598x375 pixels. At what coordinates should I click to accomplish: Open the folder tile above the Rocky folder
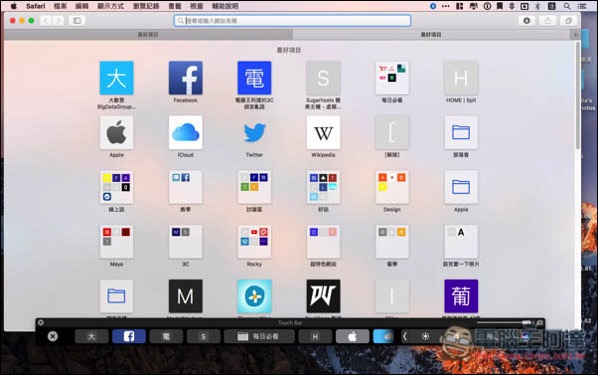point(254,187)
